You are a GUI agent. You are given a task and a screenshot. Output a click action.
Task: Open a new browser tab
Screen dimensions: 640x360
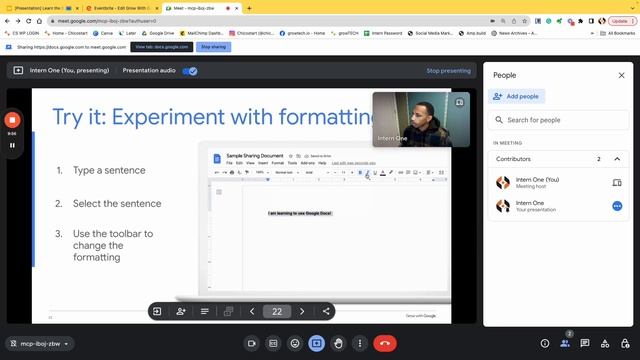coord(249,8)
